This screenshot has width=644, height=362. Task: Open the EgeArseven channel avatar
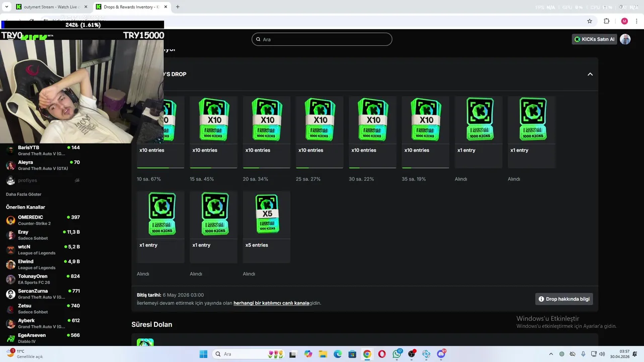coord(11,338)
